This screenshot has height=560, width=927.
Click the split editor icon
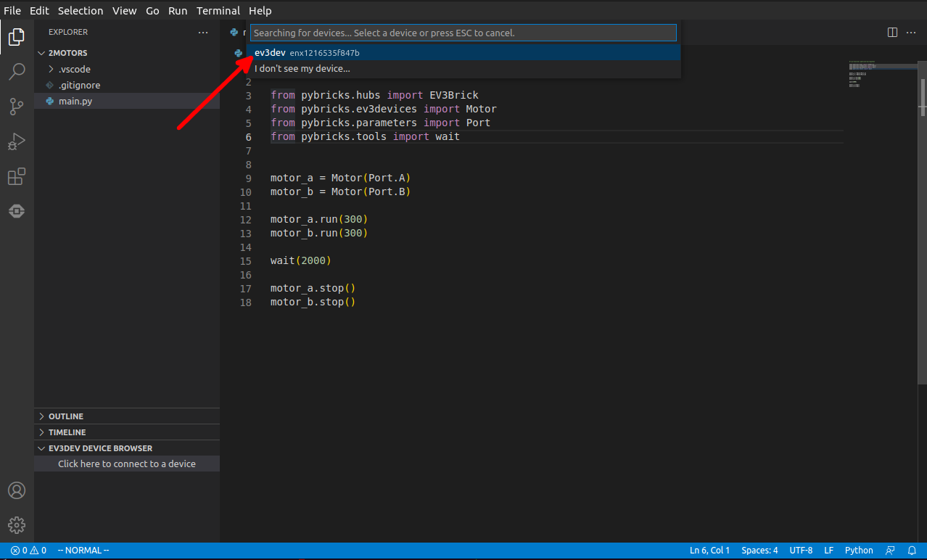[892, 33]
